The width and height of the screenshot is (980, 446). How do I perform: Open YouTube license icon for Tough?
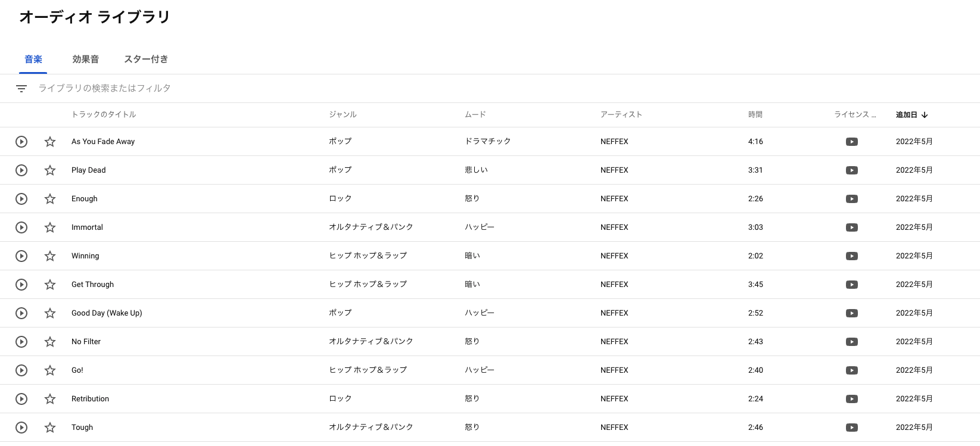(x=852, y=428)
